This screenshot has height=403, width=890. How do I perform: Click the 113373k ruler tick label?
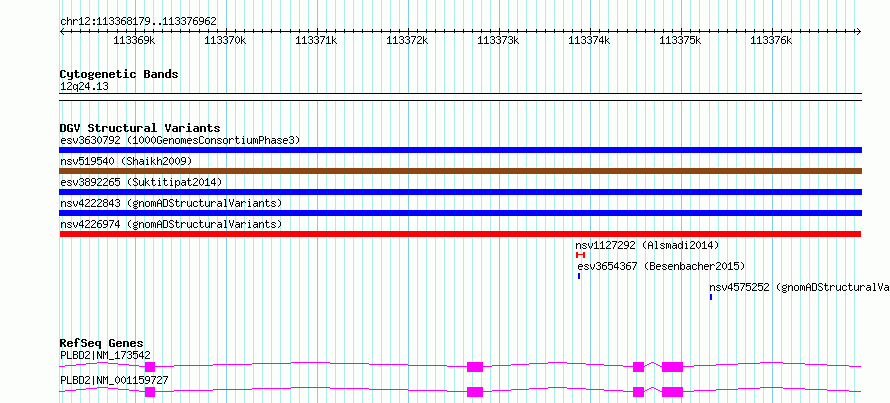tap(498, 40)
